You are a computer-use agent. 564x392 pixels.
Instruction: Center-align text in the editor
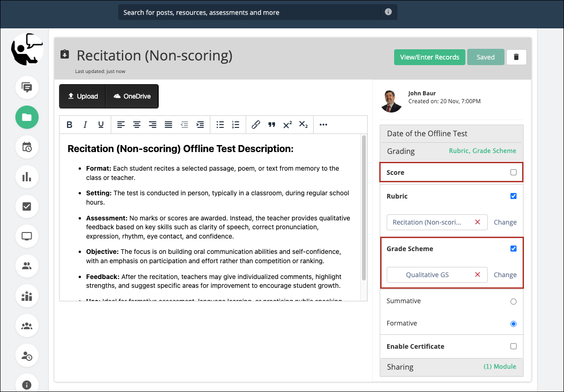coord(137,125)
